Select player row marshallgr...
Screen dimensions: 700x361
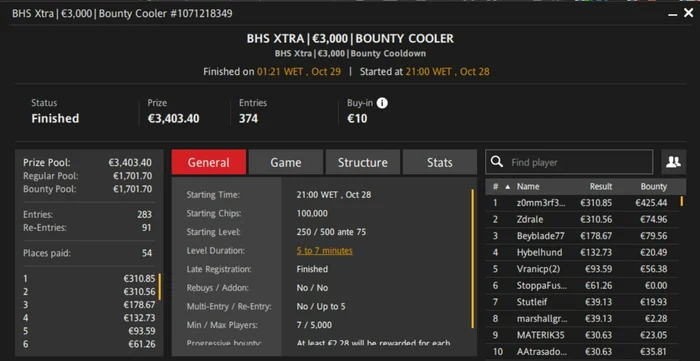pyautogui.click(x=582, y=319)
